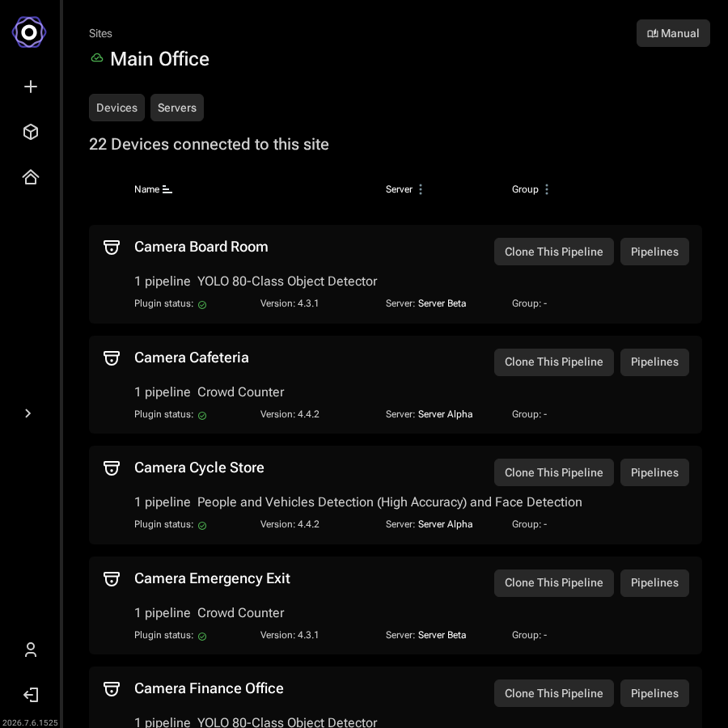Screen dimensions: 728x728
Task: Click camera icon for Camera Emergency Exit
Action: [x=112, y=579]
